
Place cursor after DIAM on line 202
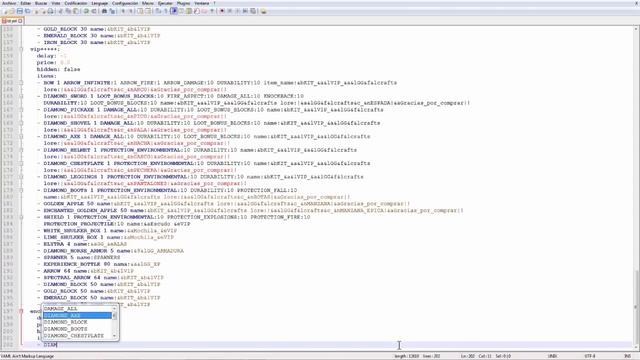coord(57,345)
